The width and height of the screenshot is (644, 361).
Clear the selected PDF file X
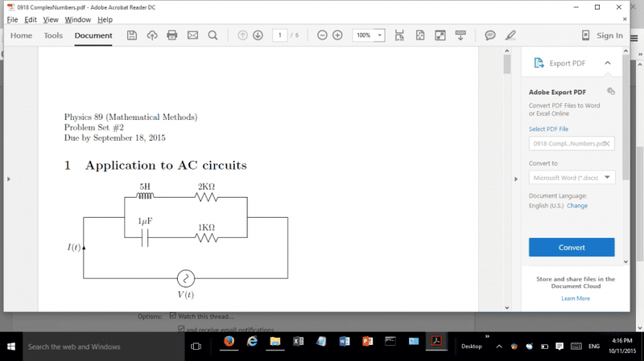pyautogui.click(x=607, y=144)
